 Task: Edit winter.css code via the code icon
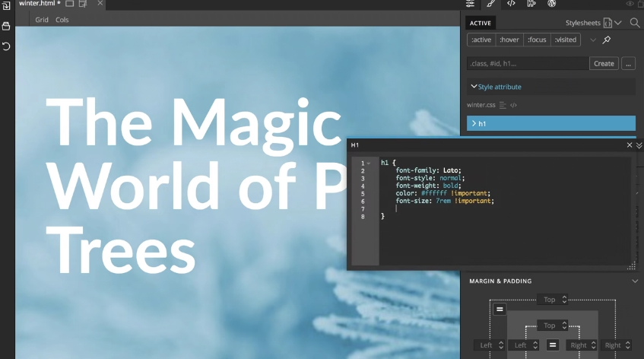[513, 105]
